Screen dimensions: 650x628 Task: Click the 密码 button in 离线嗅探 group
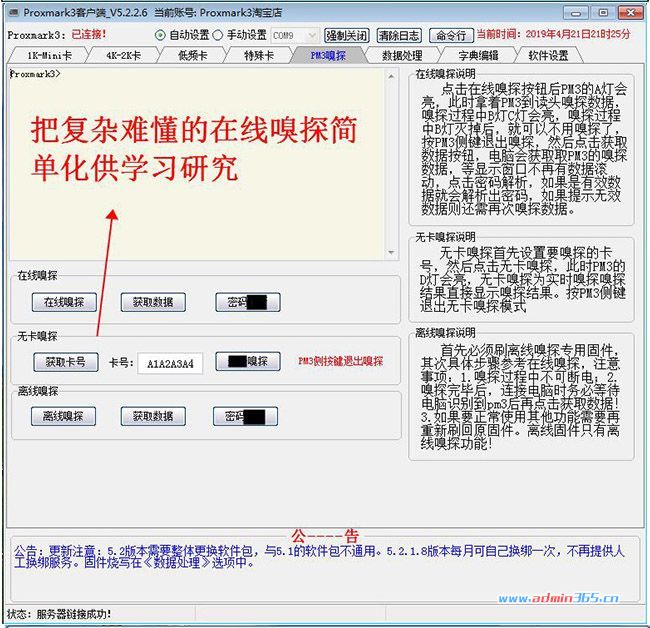pos(245,416)
